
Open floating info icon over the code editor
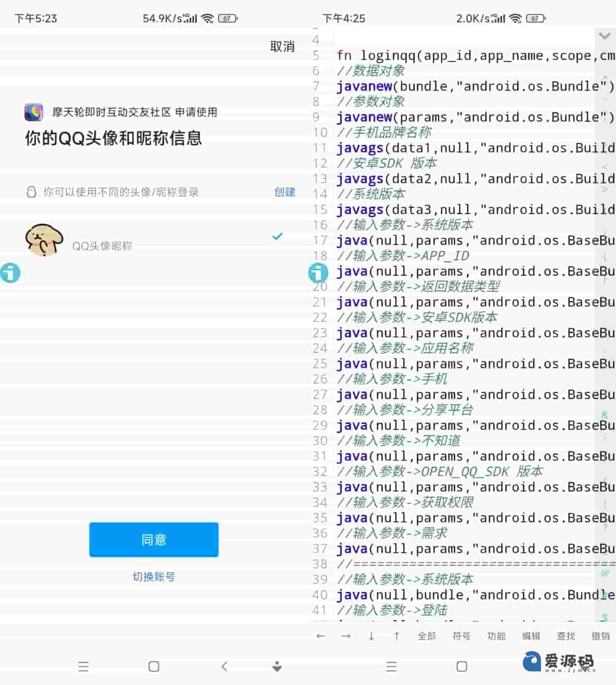(x=318, y=273)
